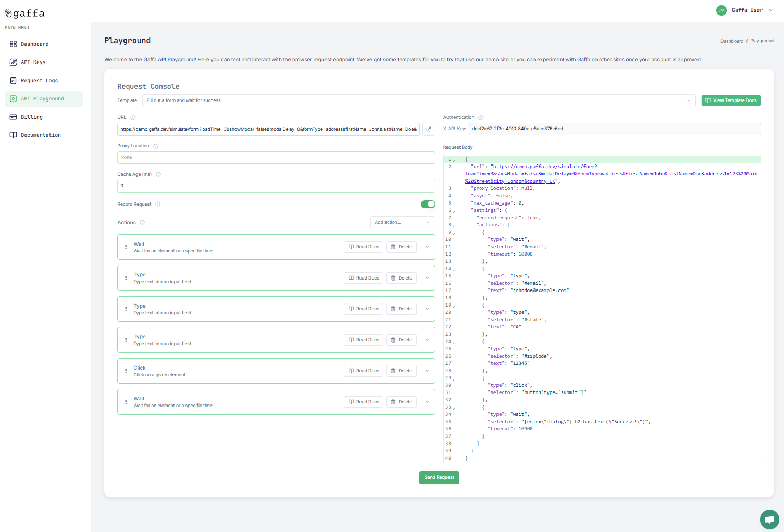The image size is (784, 532).
Task: Click the drag handle on the Click action
Action: tap(126, 371)
